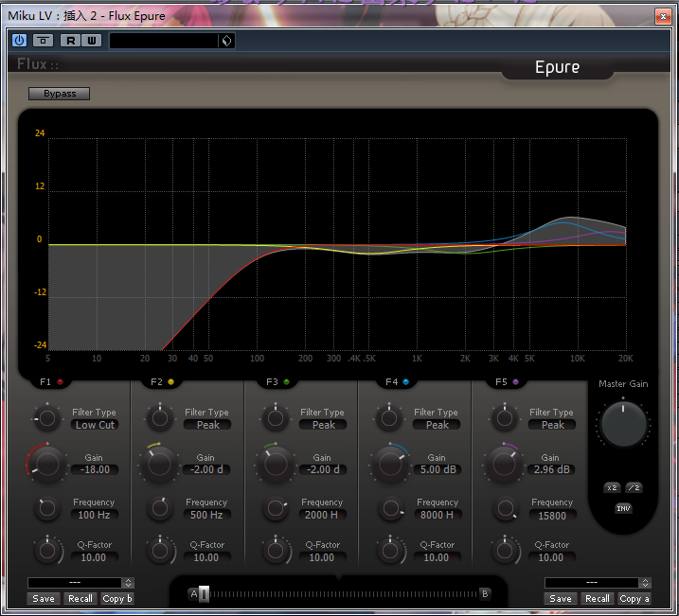The height and width of the screenshot is (616, 679).
Task: Toggle the plugin power button
Action: (20, 41)
